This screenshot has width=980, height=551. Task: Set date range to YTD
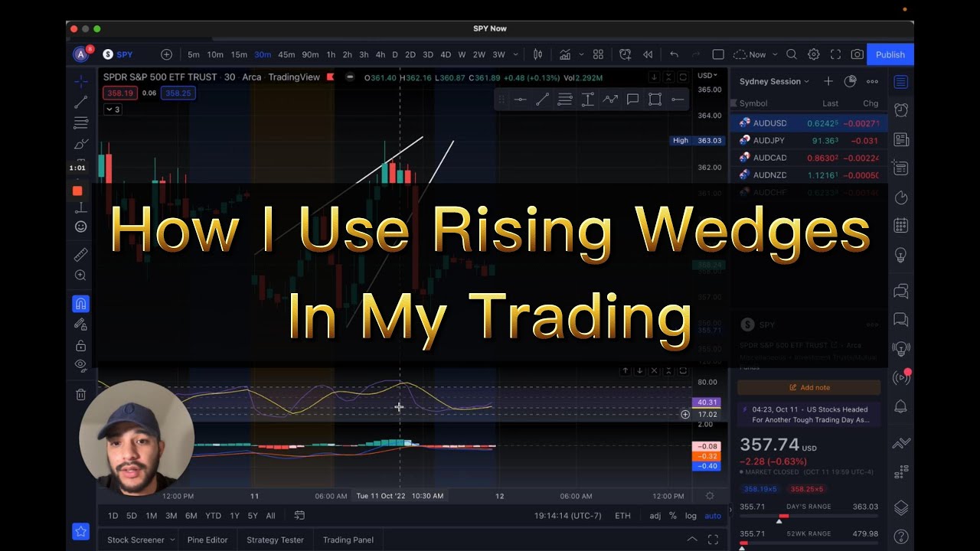tap(213, 516)
